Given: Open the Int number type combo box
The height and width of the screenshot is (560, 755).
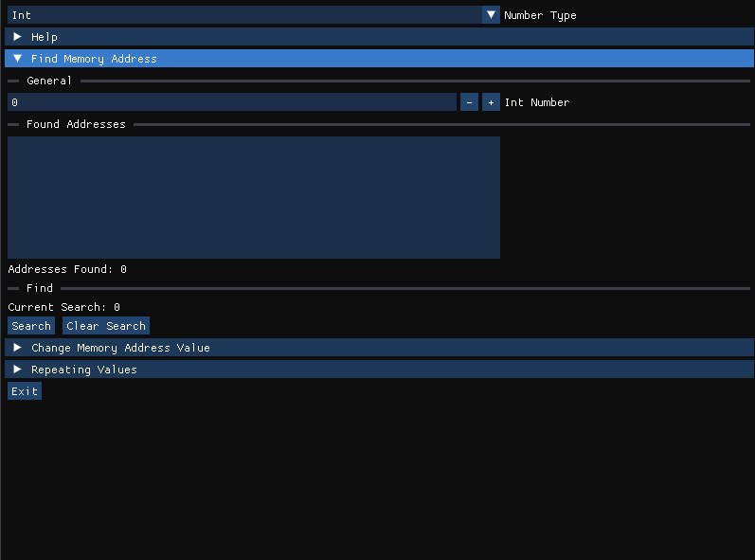Looking at the screenshot, I should tap(244, 15).
